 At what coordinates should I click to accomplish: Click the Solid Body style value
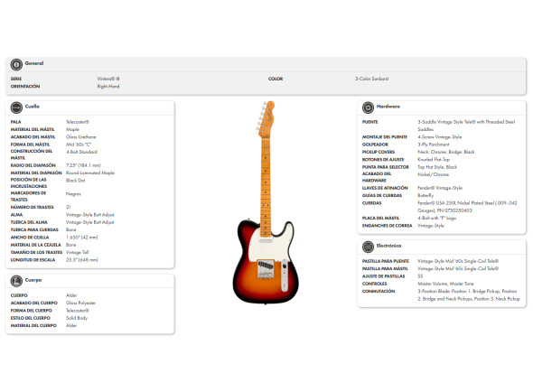(77, 318)
